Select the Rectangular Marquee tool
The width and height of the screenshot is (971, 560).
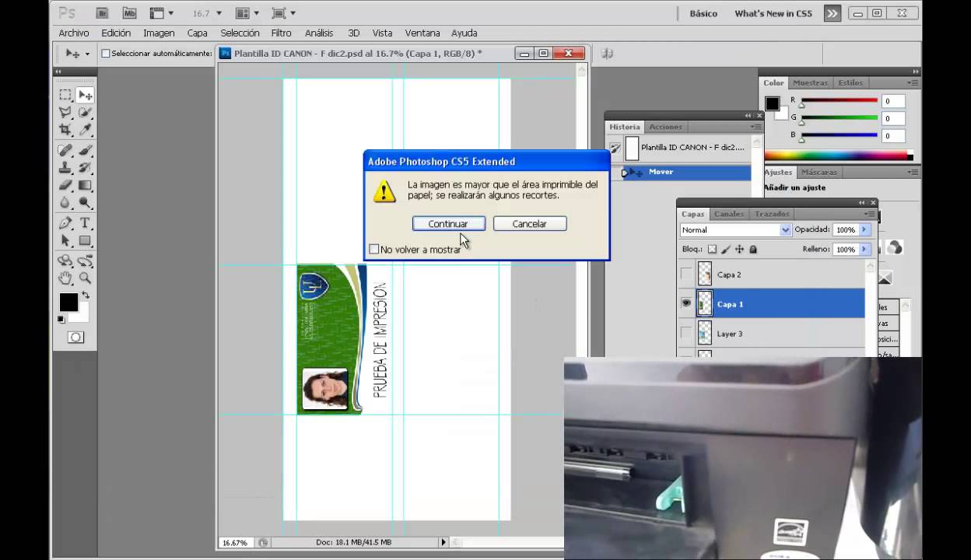tap(65, 95)
